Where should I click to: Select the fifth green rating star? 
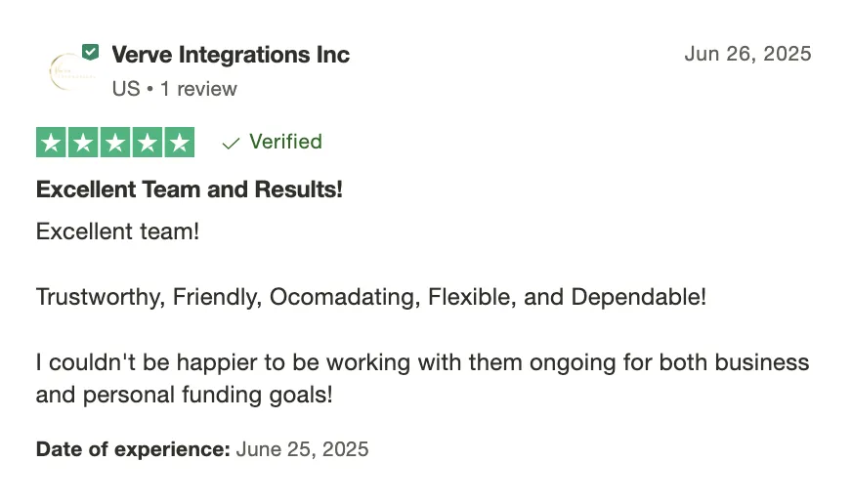(180, 143)
